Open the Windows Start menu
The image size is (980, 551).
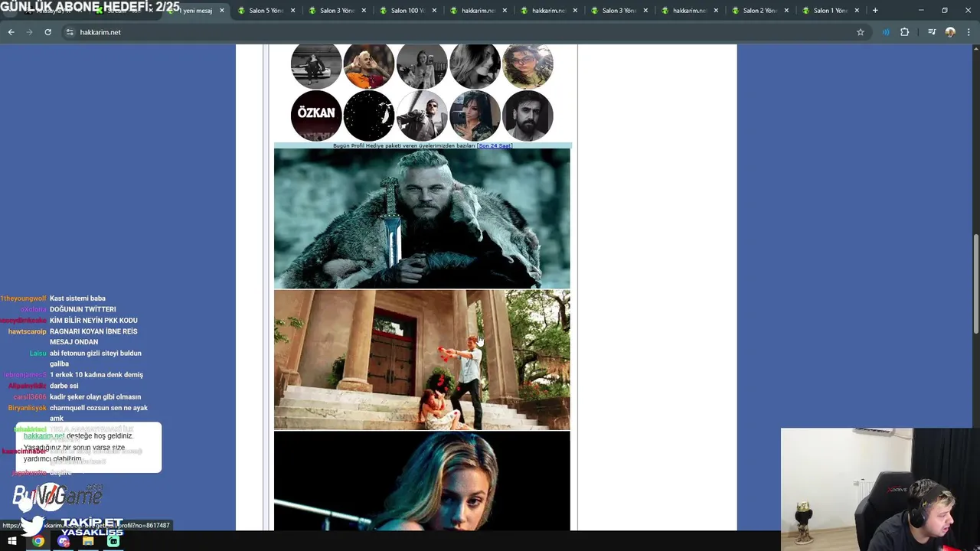pos(12,541)
